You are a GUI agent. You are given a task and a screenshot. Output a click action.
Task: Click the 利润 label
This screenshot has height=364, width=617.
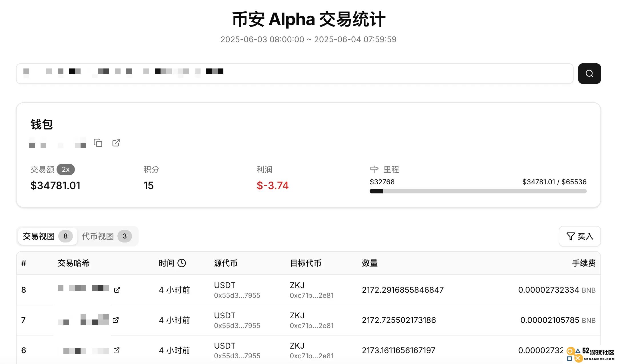pyautogui.click(x=265, y=169)
